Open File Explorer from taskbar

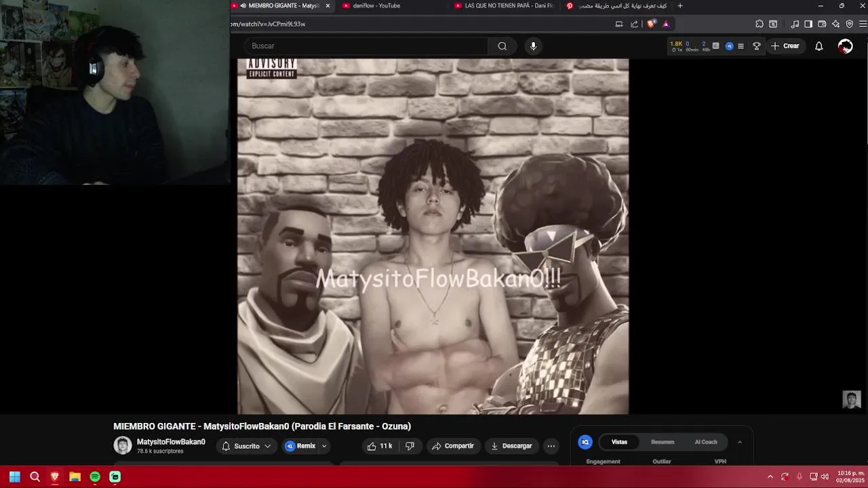point(75,476)
